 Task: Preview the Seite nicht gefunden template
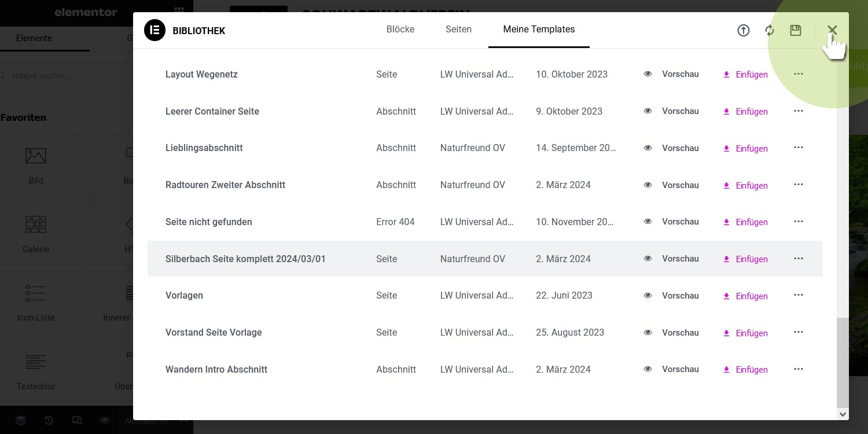(671, 222)
